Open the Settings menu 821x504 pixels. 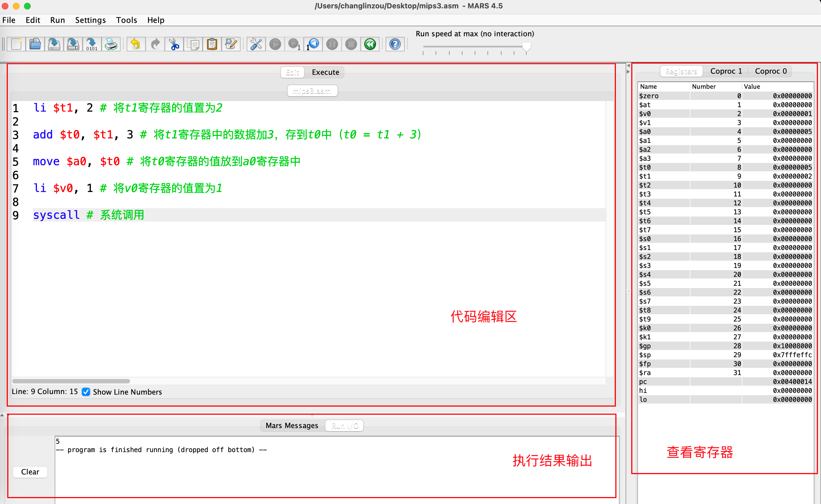pyautogui.click(x=90, y=20)
